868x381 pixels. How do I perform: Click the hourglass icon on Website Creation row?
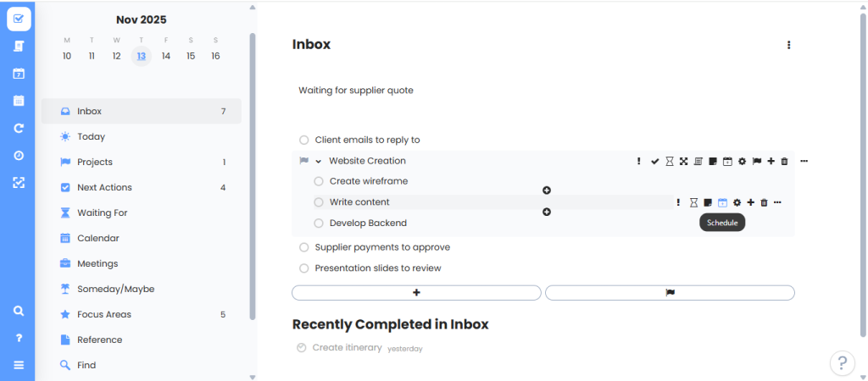pyautogui.click(x=669, y=161)
